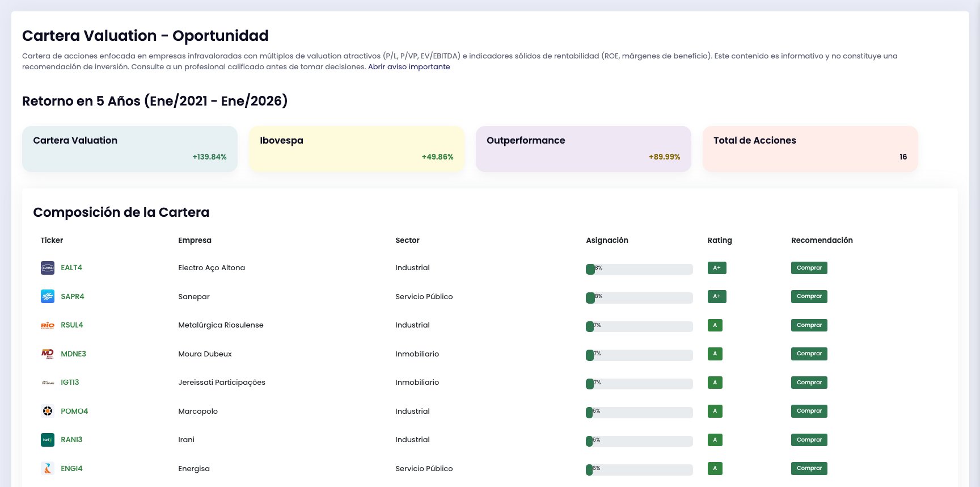Open the MDNE3 ticker link
The height and width of the screenshot is (487, 980).
tap(74, 354)
